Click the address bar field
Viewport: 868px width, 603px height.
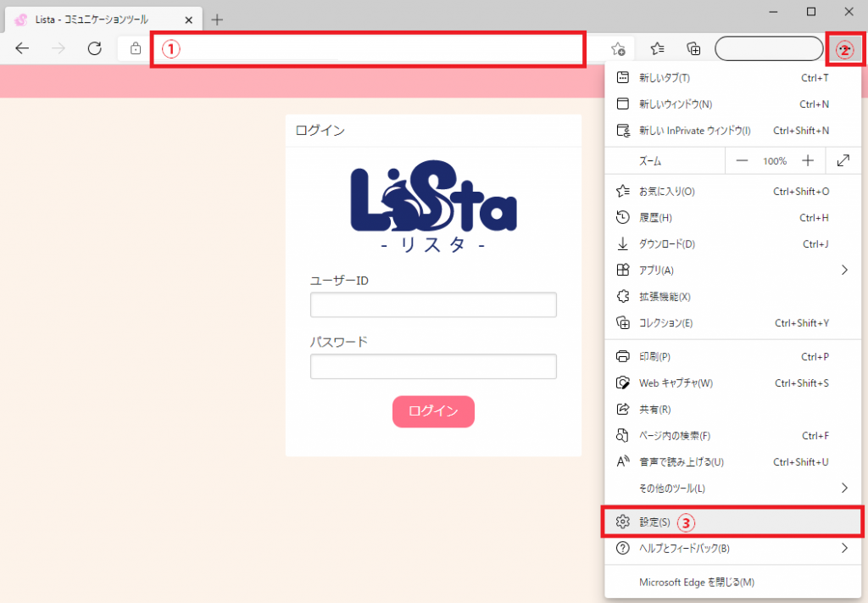point(368,49)
